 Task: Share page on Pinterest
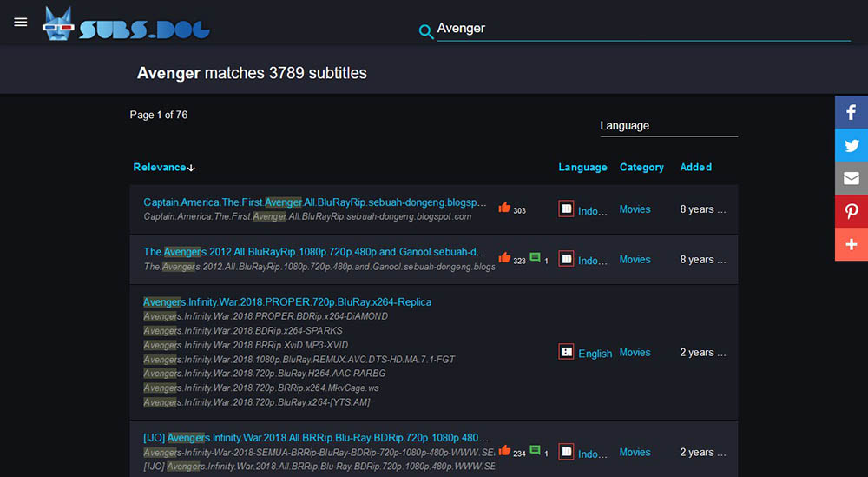click(x=851, y=211)
